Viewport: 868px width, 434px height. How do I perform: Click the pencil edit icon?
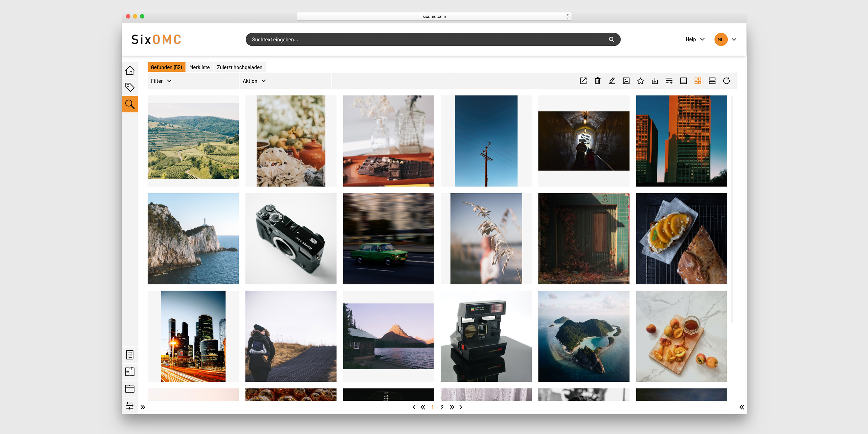pyautogui.click(x=612, y=81)
